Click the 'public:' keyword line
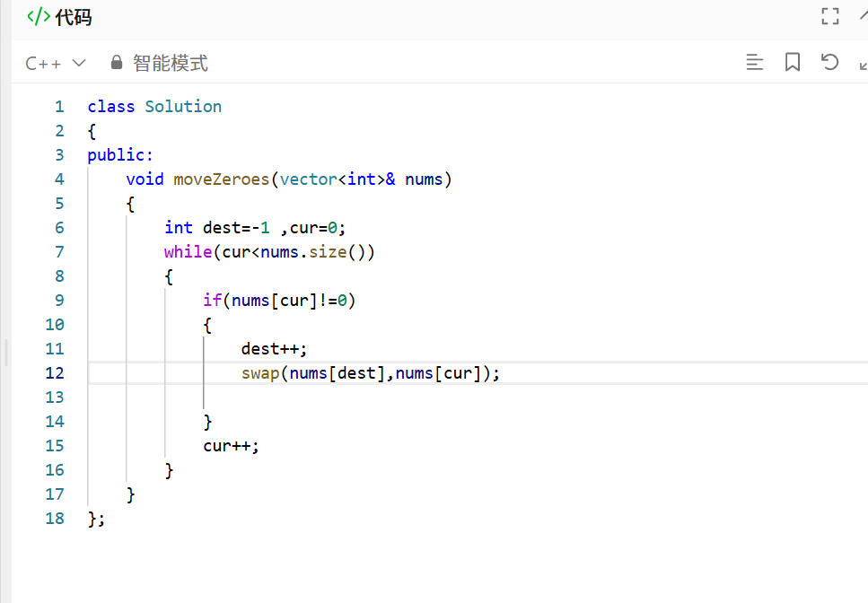The width and height of the screenshot is (868, 603). click(x=120, y=155)
